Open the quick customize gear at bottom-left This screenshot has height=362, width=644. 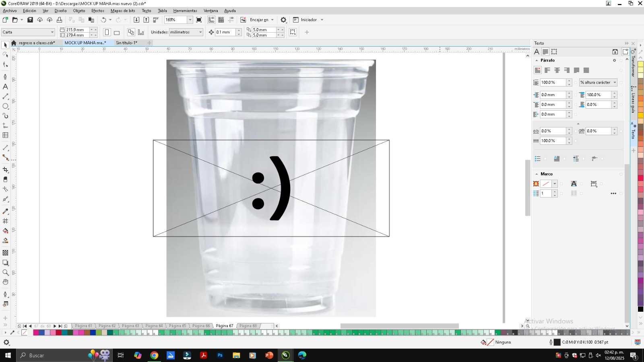[6, 342]
